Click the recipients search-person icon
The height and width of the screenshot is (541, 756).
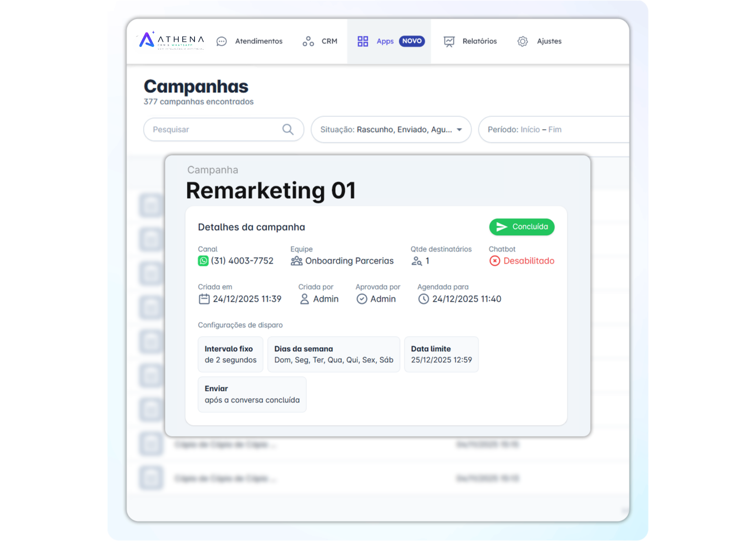[x=417, y=261]
